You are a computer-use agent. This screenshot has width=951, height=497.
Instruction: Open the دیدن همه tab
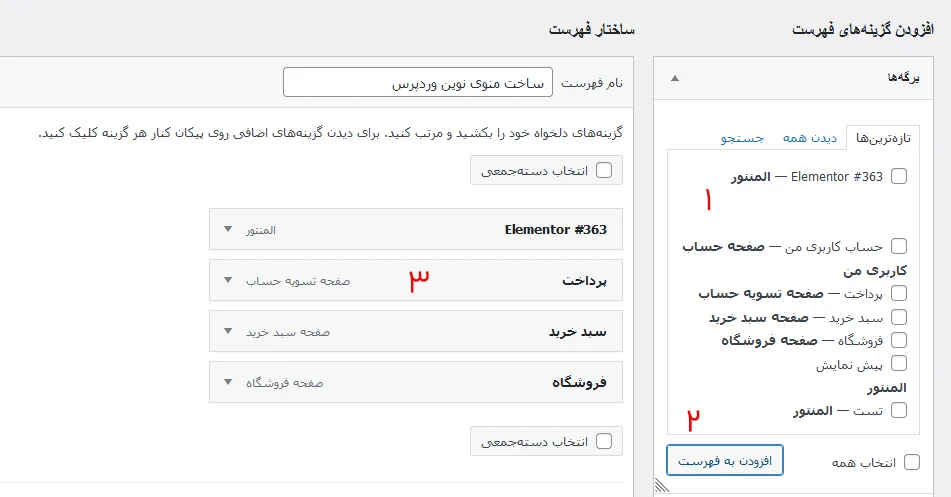[810, 138]
